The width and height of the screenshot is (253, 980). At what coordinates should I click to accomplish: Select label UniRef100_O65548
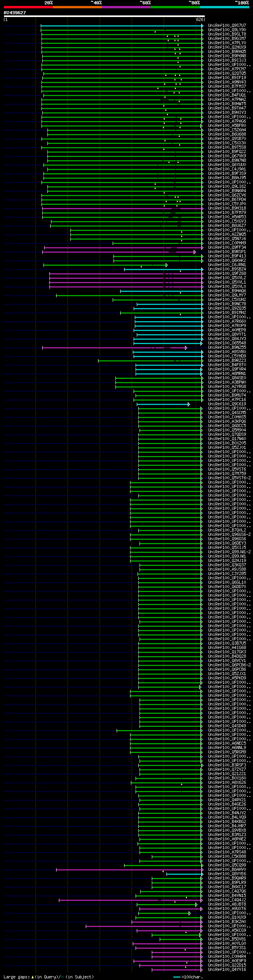click(227, 343)
